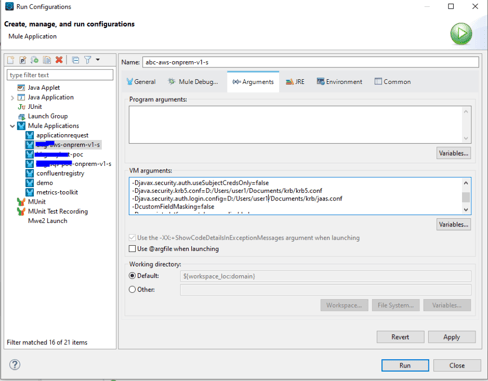Switch to the Mule Debug tab
This screenshot has width=488, height=381.
click(x=193, y=82)
